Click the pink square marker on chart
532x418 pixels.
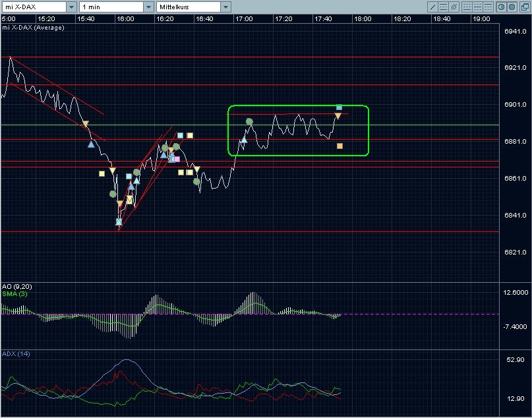click(x=177, y=159)
